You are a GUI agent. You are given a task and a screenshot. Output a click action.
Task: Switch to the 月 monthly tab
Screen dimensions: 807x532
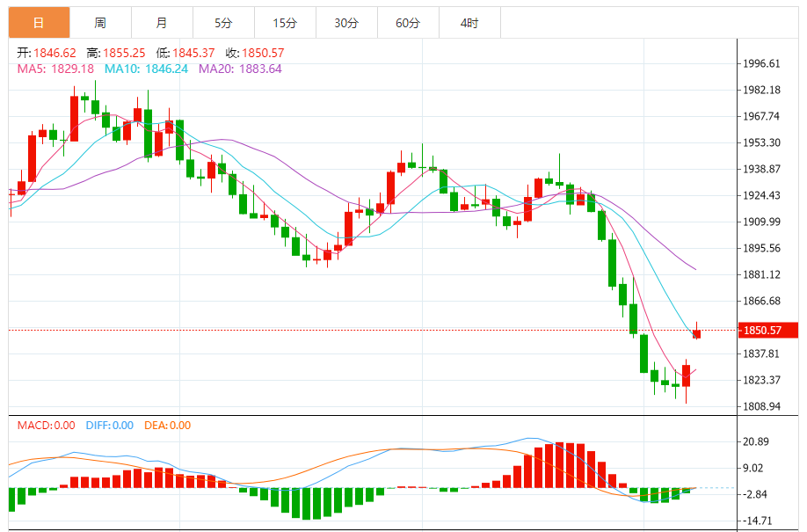click(x=162, y=23)
